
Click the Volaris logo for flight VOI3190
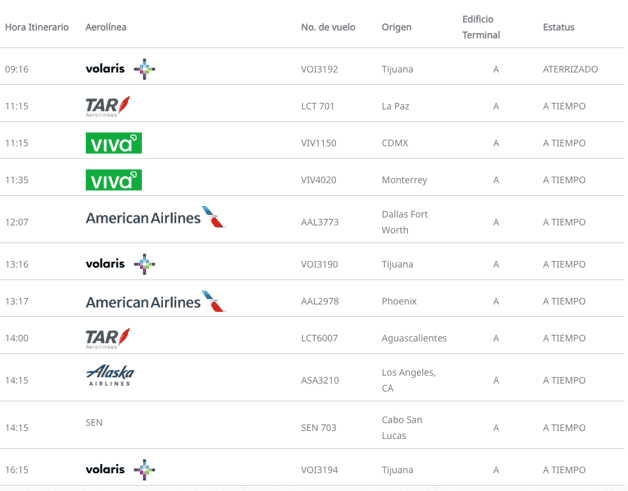[x=120, y=264]
